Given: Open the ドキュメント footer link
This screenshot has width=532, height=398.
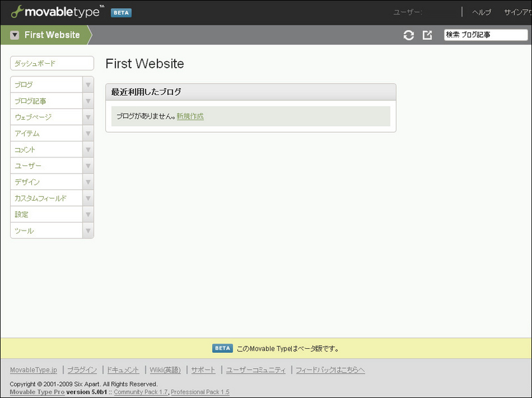Looking at the screenshot, I should pyautogui.click(x=123, y=370).
